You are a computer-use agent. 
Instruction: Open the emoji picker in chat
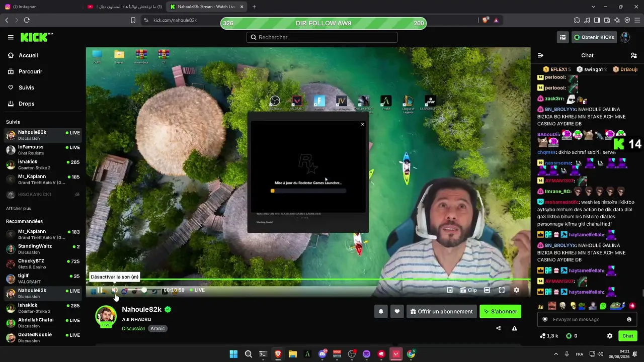[x=629, y=319]
